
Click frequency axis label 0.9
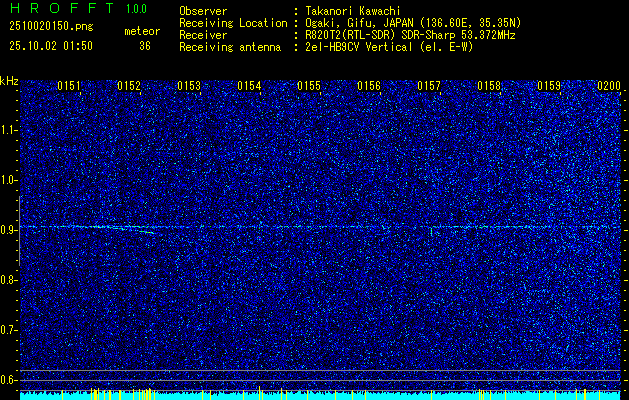(x=8, y=230)
